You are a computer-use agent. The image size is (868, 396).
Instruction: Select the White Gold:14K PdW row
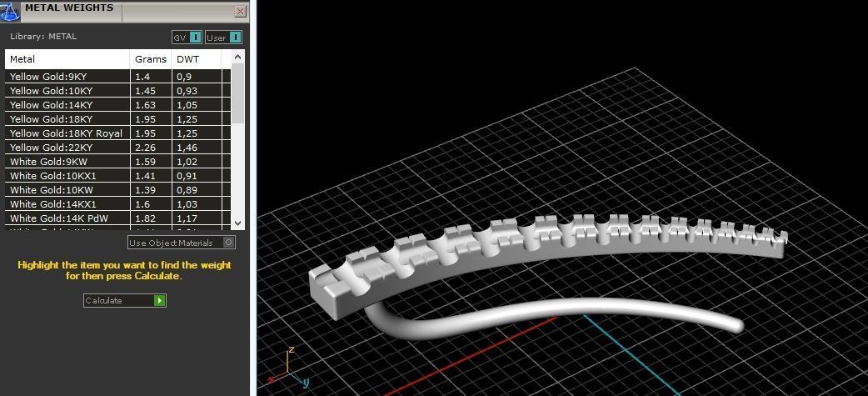coord(118,218)
